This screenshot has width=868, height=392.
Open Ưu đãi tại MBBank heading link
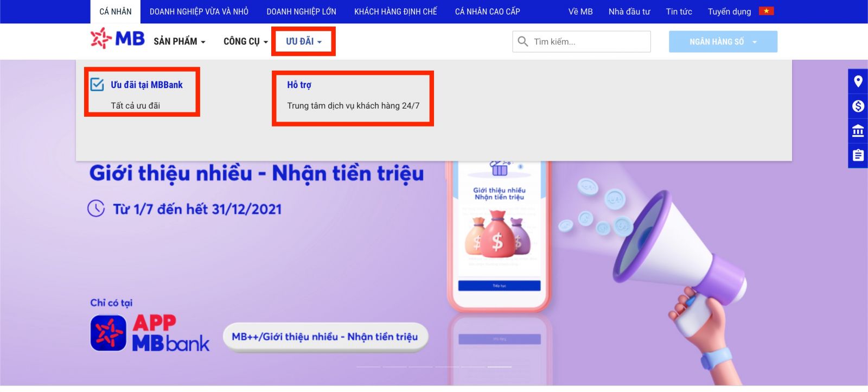[x=146, y=85]
